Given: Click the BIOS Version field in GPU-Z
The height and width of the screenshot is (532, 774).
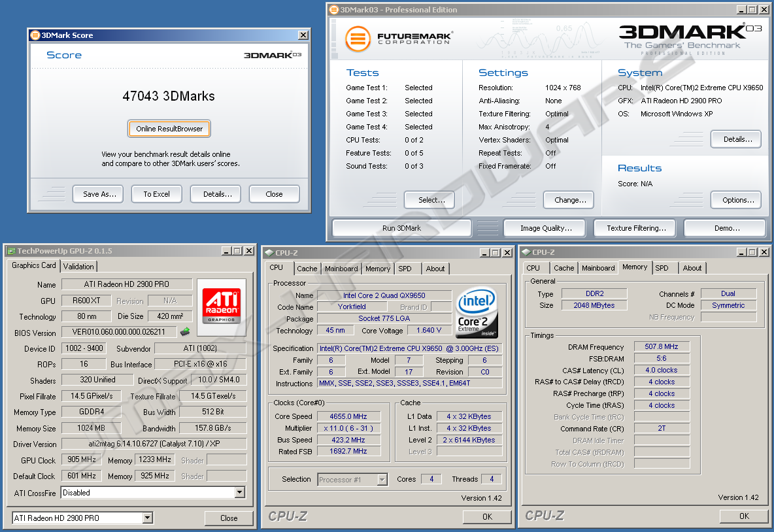Looking at the screenshot, I should 119,331.
